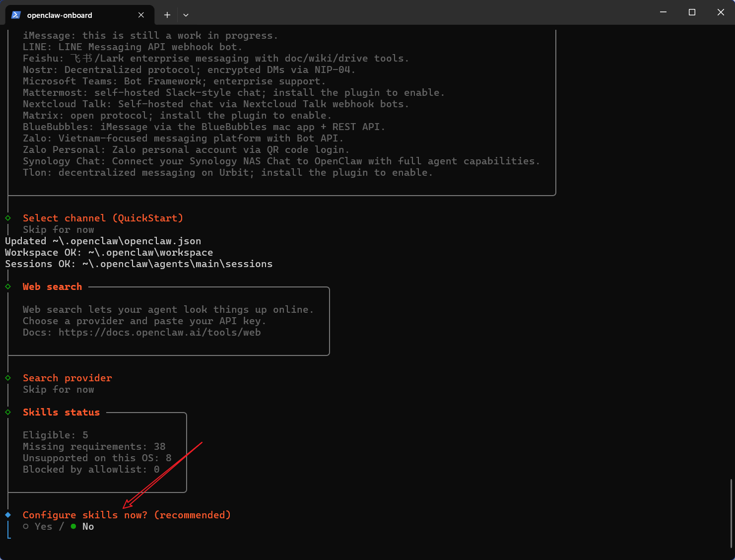The width and height of the screenshot is (735, 560).
Task: Click the 'Web search' heading
Action: [x=53, y=287]
